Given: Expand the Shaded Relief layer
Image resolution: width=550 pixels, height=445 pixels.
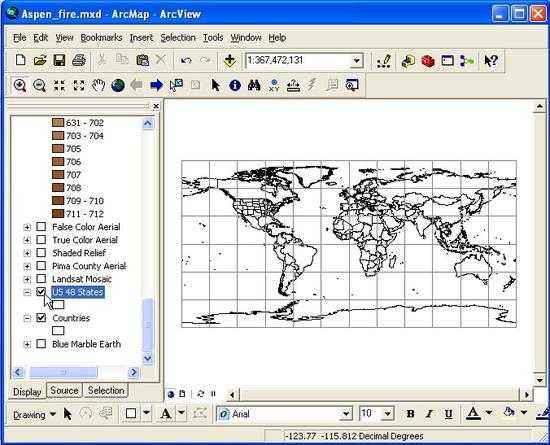Looking at the screenshot, I should [x=27, y=253].
